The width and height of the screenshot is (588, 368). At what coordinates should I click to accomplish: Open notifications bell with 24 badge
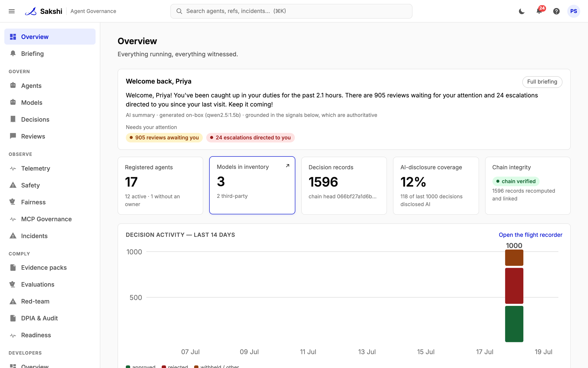pyautogui.click(x=539, y=11)
